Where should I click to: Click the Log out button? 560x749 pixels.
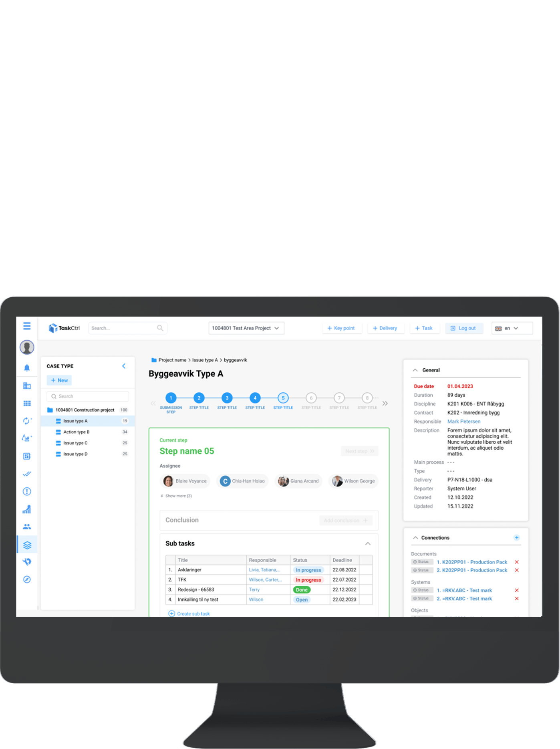point(464,328)
